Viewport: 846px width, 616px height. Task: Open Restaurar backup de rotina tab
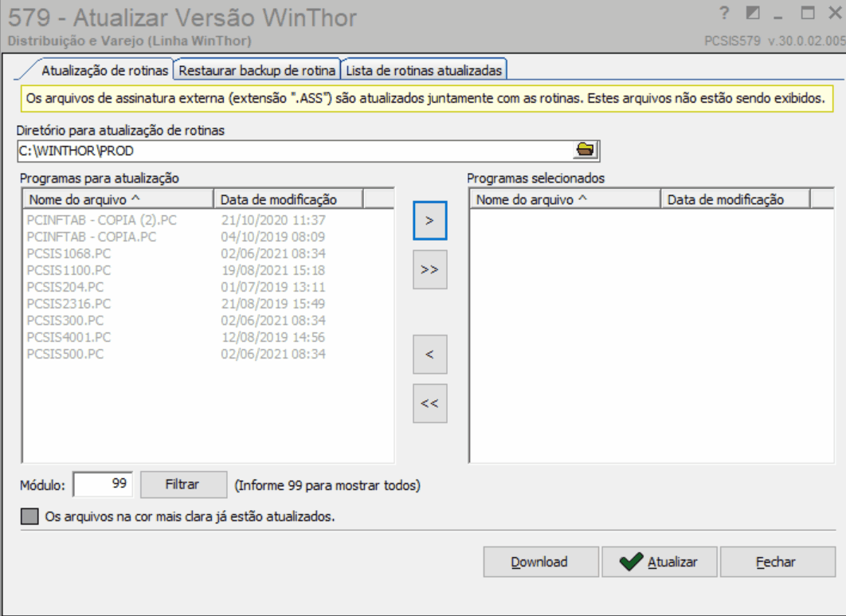[257, 71]
